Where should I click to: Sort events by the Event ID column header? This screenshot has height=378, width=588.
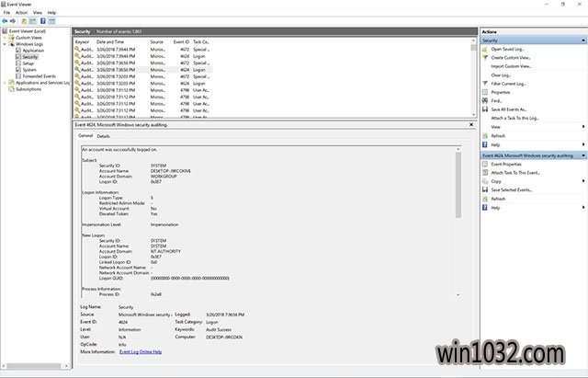point(181,41)
